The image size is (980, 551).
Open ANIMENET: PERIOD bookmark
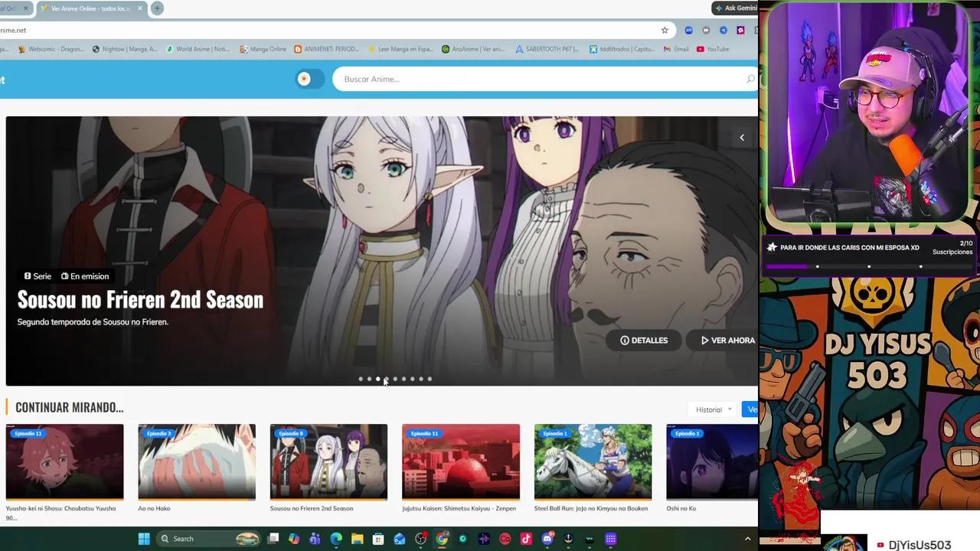(326, 49)
